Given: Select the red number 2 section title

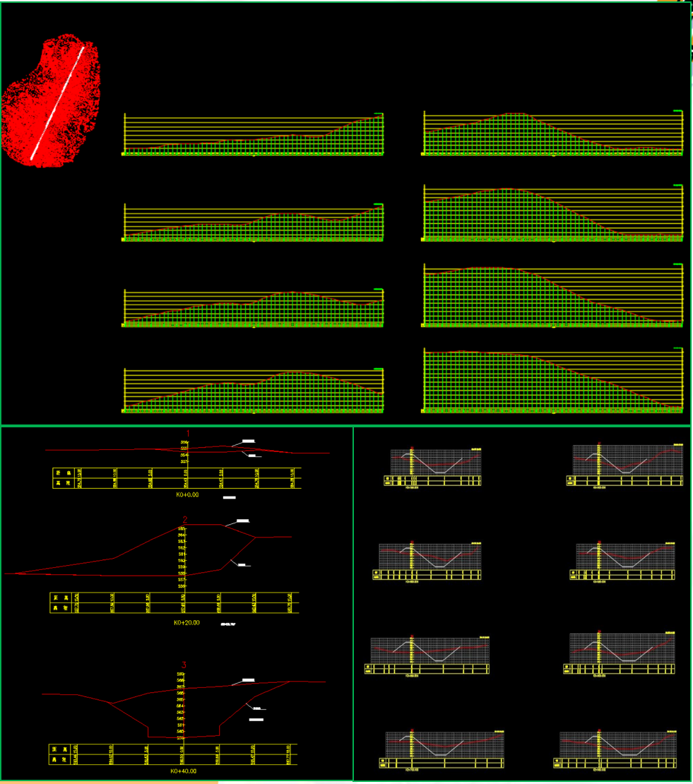Looking at the screenshot, I should coord(185,520).
